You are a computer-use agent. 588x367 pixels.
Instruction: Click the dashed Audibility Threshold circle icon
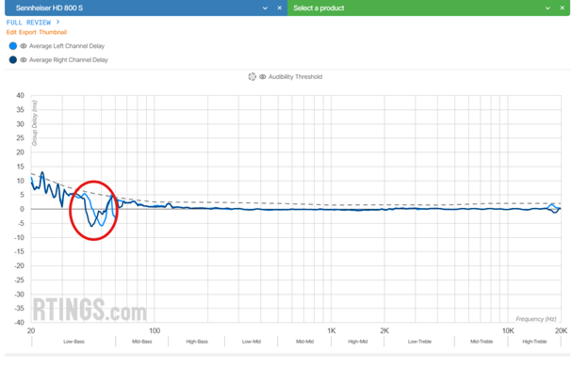[252, 77]
